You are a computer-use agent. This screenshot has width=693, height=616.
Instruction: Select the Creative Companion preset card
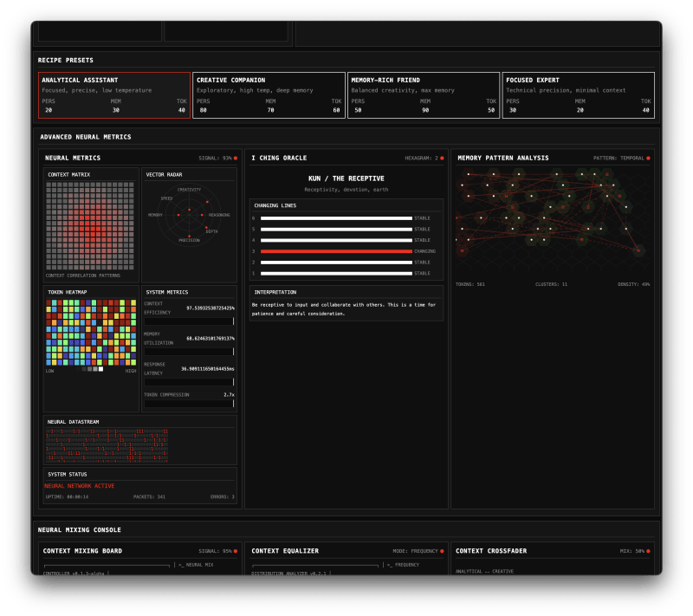pos(269,95)
